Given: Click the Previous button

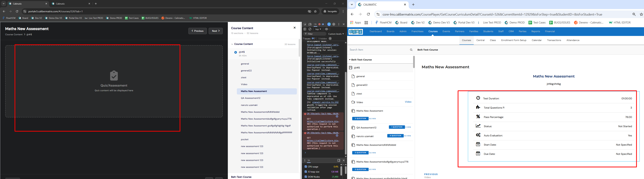Looking at the screenshot, I should (197, 31).
